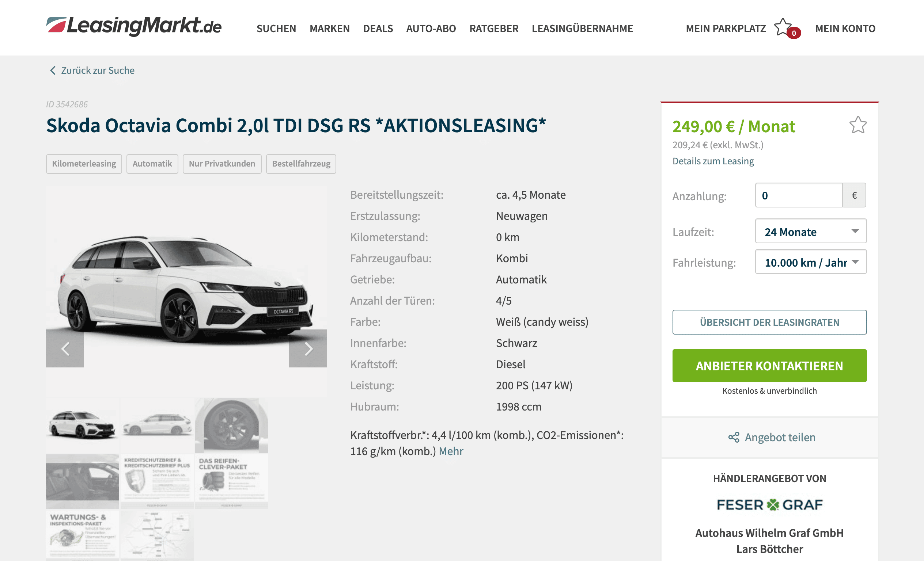924x561 pixels.
Task: Click the value 1998 ccm
Action: tap(519, 407)
